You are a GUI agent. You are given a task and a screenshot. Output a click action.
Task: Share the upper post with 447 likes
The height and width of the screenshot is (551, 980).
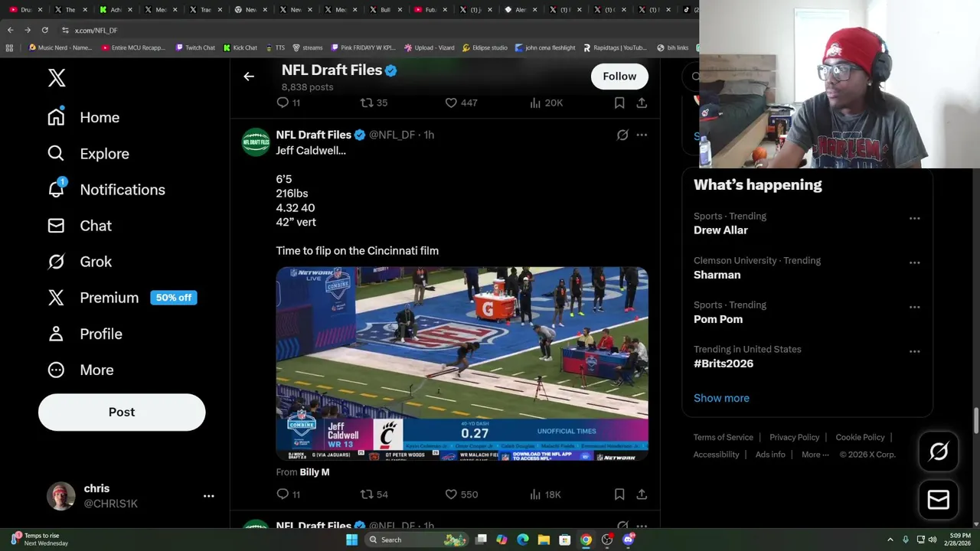click(x=642, y=103)
